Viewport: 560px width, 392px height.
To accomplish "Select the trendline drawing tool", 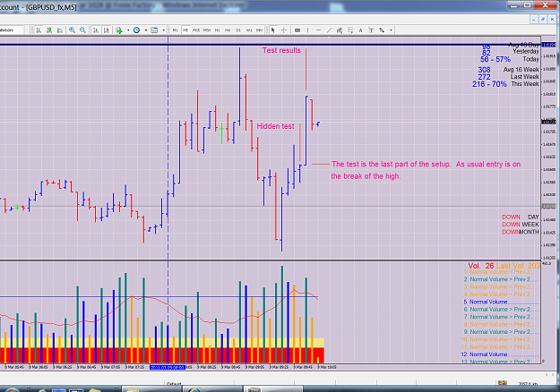I will 329,30.
